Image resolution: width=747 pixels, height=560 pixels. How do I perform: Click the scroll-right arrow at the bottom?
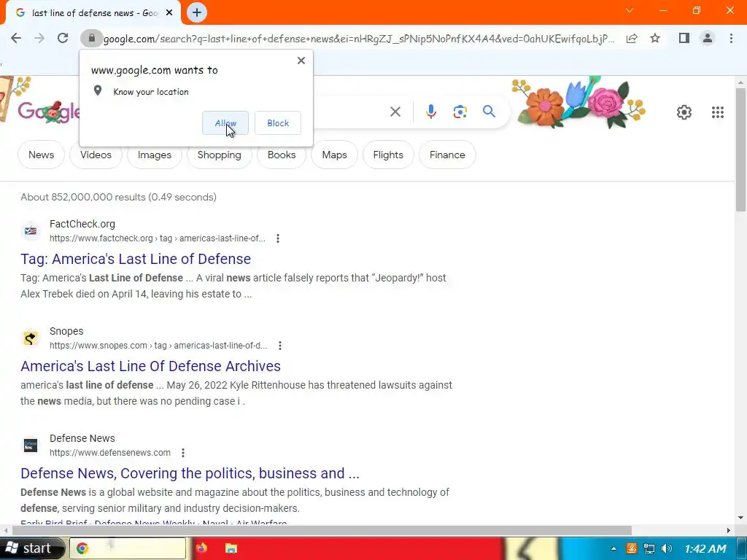pyautogui.click(x=729, y=530)
